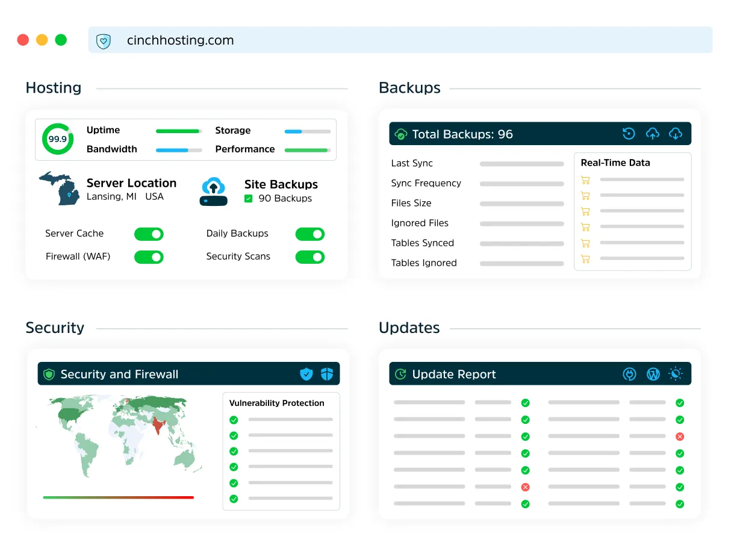Click the green-to-red threat gradient bar

pyautogui.click(x=119, y=497)
